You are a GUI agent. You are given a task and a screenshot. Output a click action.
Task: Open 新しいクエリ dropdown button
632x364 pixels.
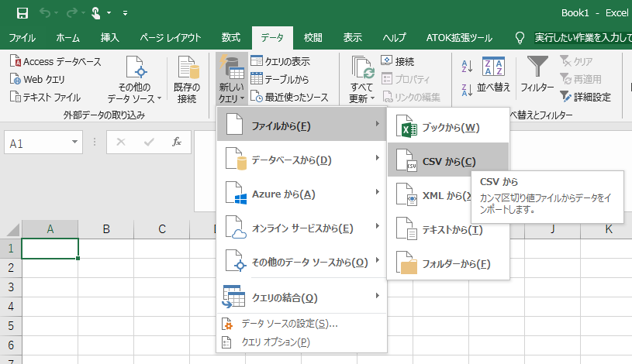[x=231, y=79]
